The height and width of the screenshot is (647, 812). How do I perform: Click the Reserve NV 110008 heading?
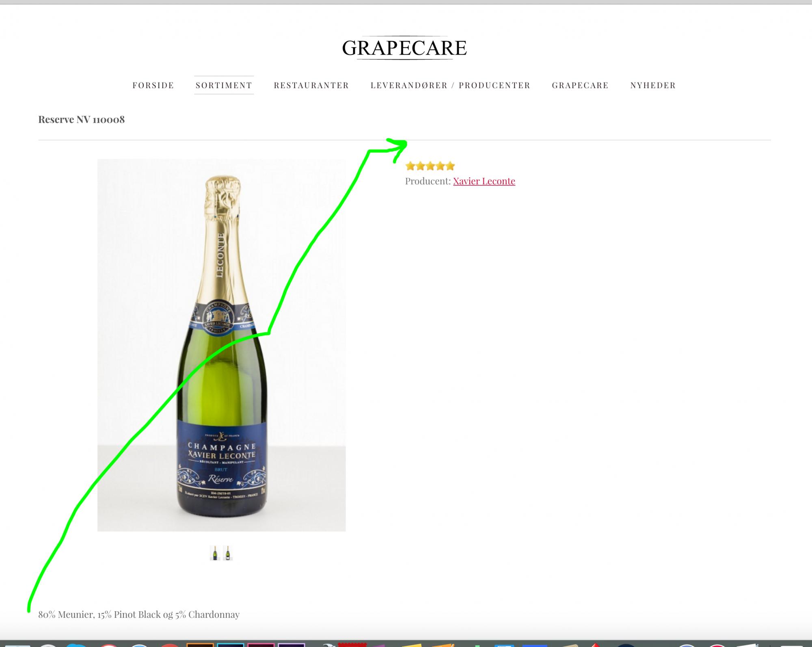tap(81, 119)
